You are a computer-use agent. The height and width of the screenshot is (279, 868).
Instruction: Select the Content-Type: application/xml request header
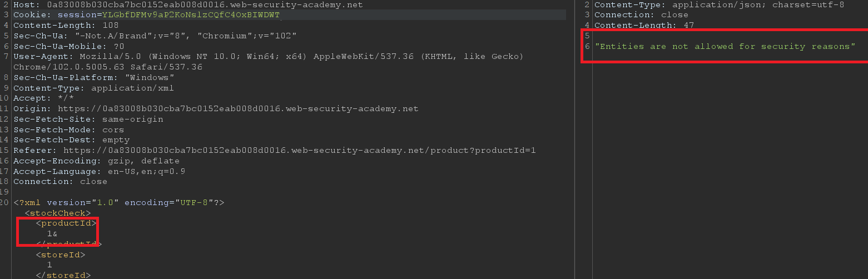coord(93,88)
